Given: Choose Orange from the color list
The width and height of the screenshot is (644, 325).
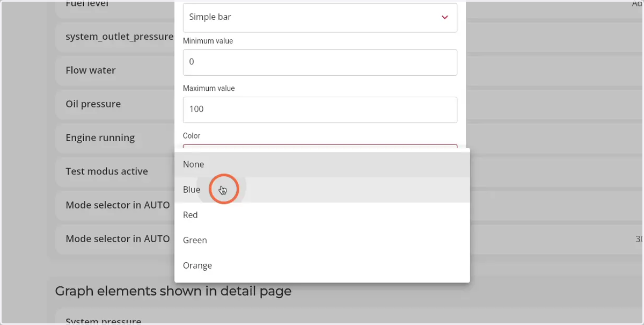Looking at the screenshot, I should tap(322, 265).
